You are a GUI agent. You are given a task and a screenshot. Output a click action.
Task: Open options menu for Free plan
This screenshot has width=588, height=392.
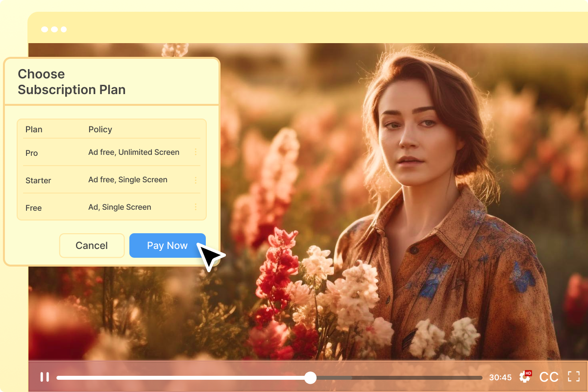coord(196,207)
